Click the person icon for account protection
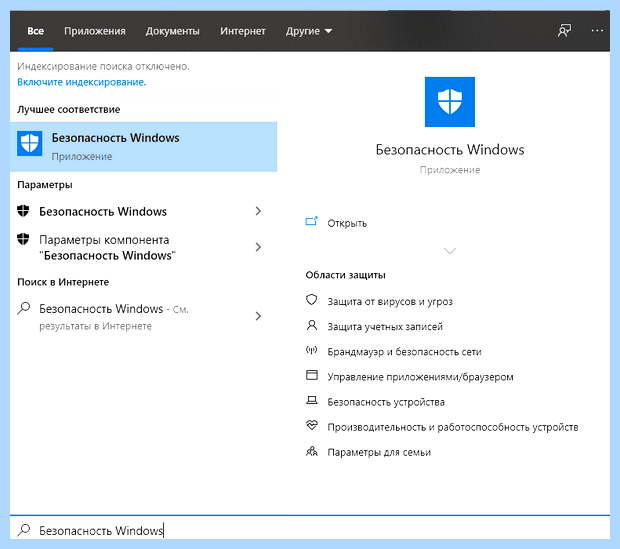The height and width of the screenshot is (549, 620). (x=312, y=326)
